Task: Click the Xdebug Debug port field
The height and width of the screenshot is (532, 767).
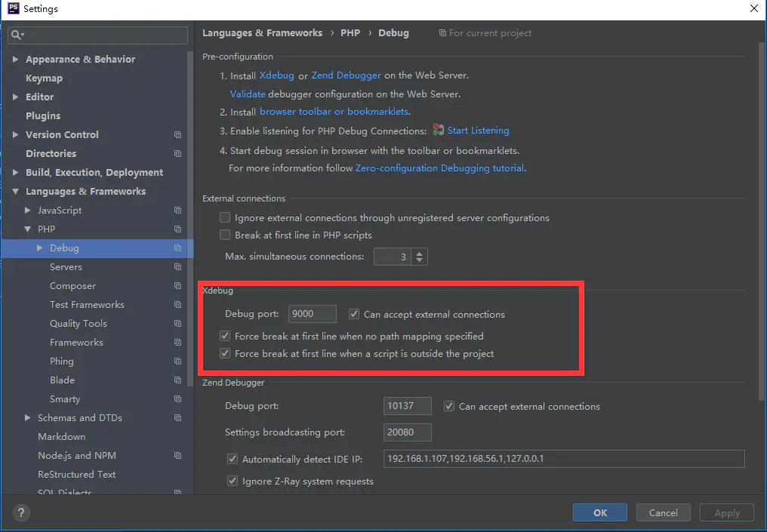Action: [312, 314]
